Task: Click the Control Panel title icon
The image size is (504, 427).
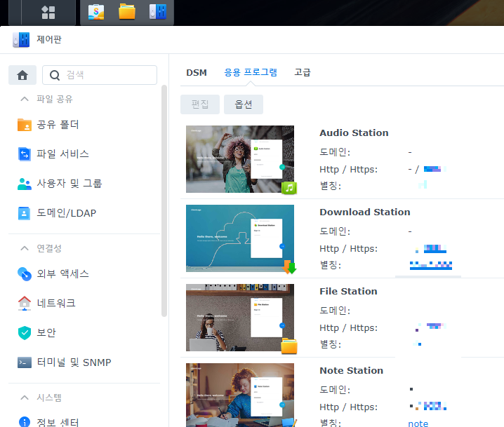Action: [21, 40]
